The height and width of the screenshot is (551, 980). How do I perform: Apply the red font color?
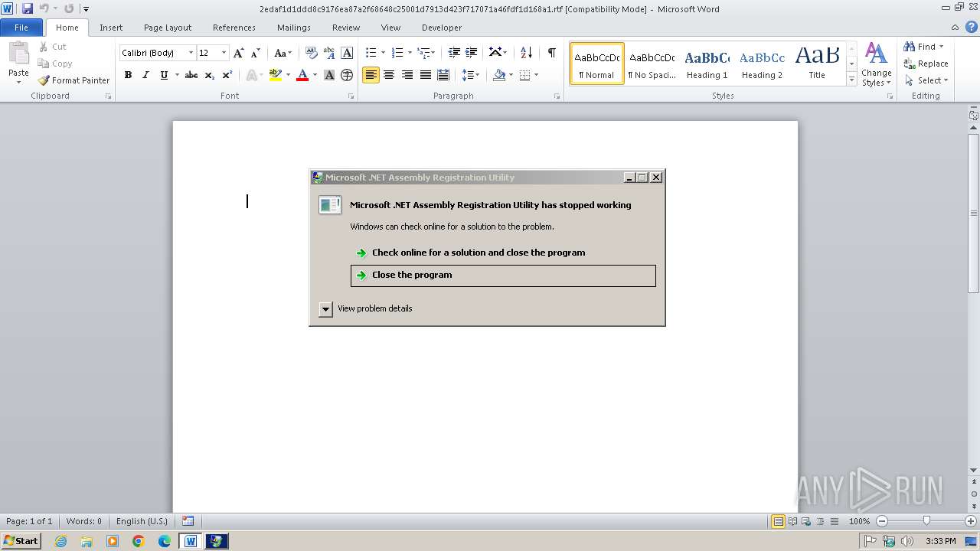pos(302,75)
